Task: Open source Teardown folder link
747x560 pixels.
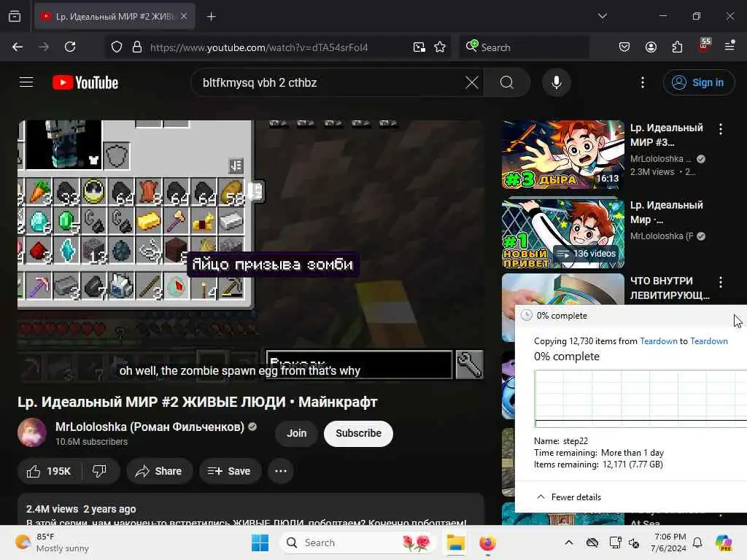Action: pos(659,341)
